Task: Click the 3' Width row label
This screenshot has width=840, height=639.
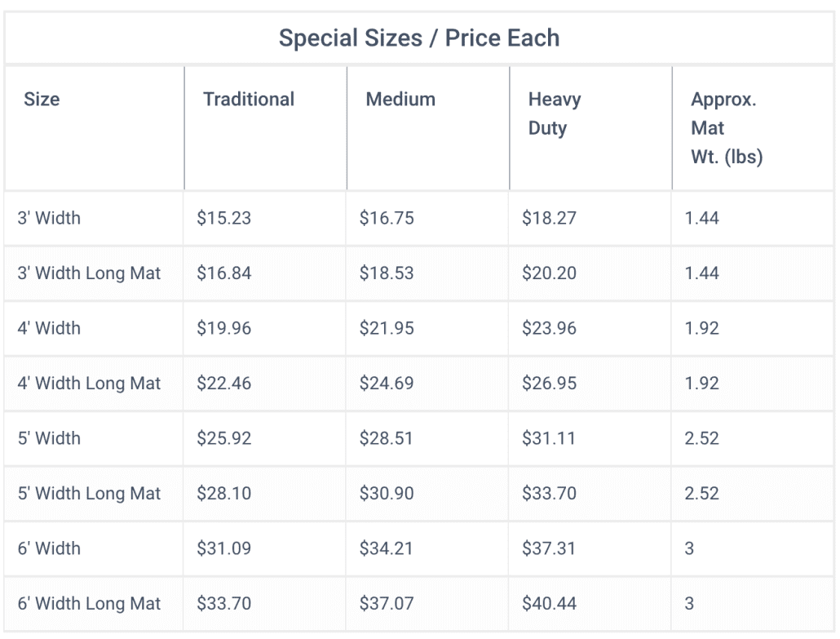Action: [x=49, y=218]
